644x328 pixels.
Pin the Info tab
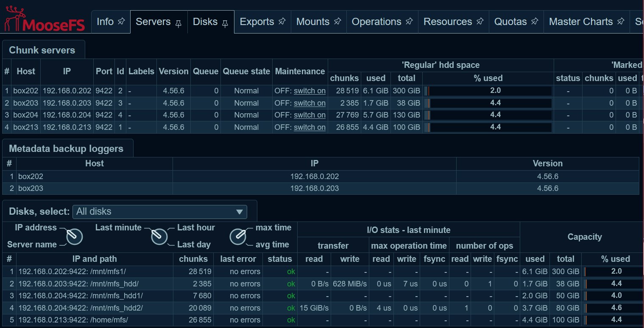pyautogui.click(x=121, y=21)
